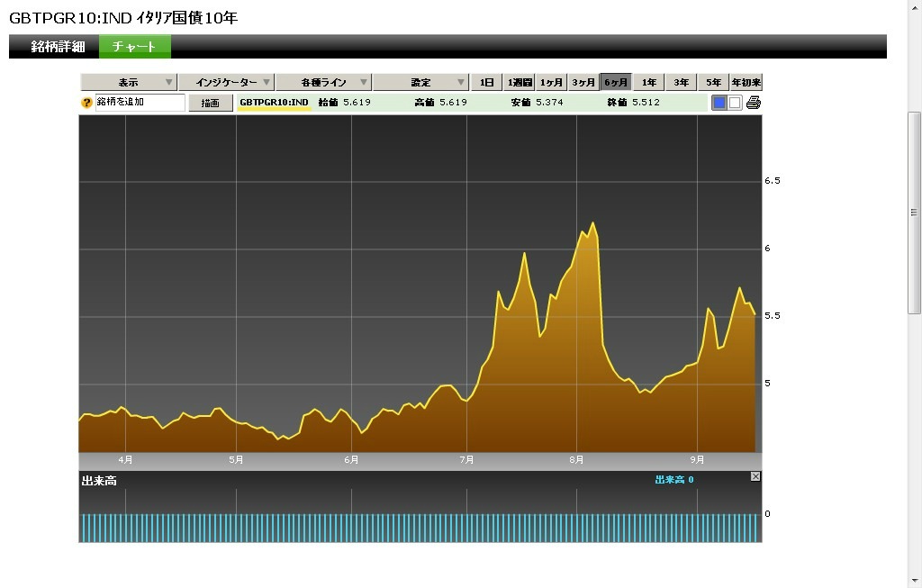
Task: Select the white chart theme swatch
Action: pyautogui.click(x=735, y=103)
